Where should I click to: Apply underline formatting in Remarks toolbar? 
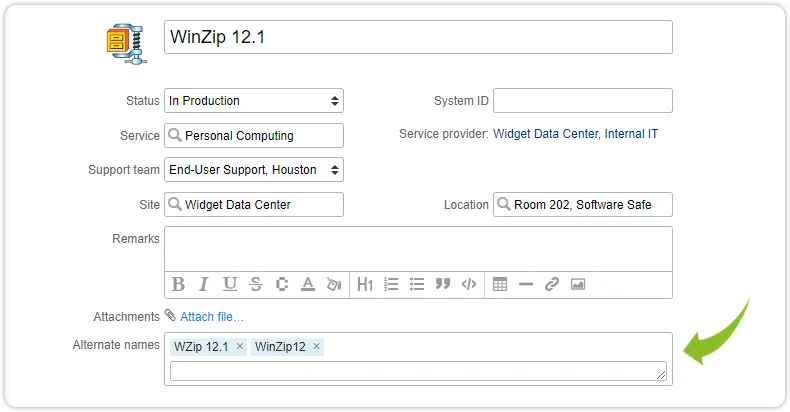[x=230, y=285]
